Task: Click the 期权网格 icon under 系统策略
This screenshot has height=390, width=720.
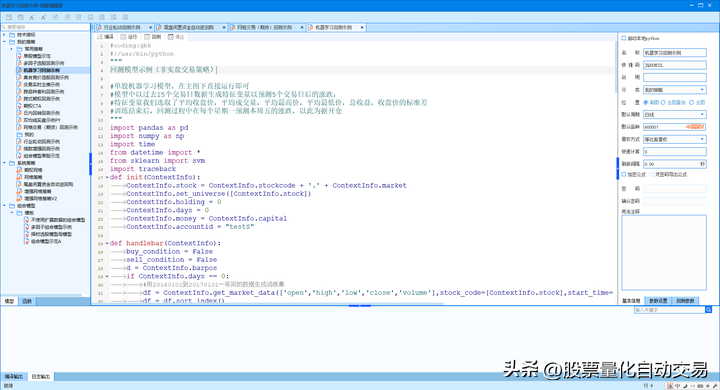Action: (x=19, y=170)
